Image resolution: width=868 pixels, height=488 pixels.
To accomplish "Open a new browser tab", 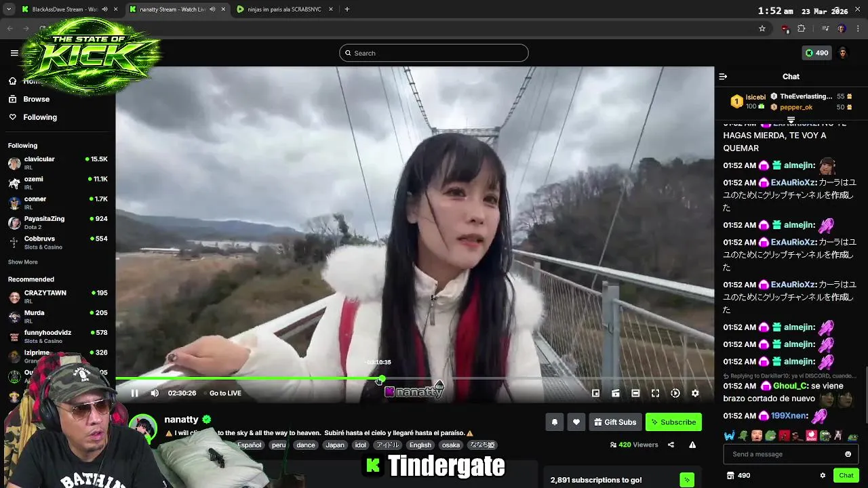I will point(347,9).
